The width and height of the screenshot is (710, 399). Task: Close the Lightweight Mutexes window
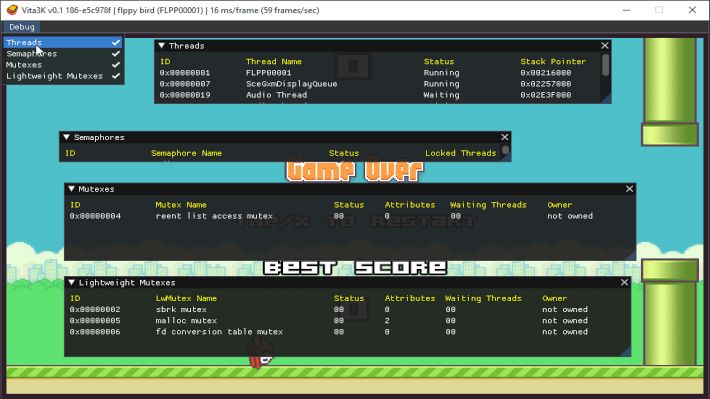point(624,283)
